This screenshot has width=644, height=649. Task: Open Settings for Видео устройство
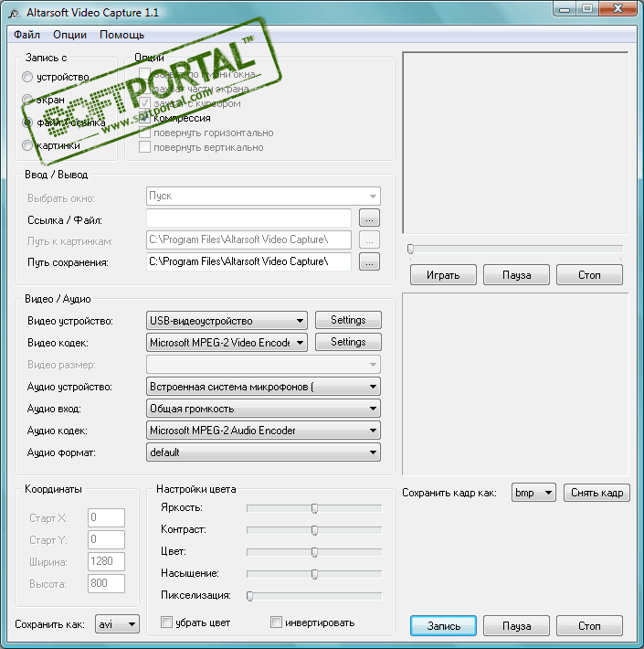348,320
